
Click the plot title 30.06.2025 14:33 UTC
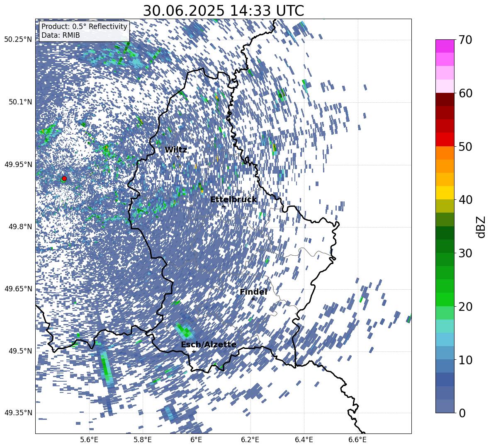223,11
